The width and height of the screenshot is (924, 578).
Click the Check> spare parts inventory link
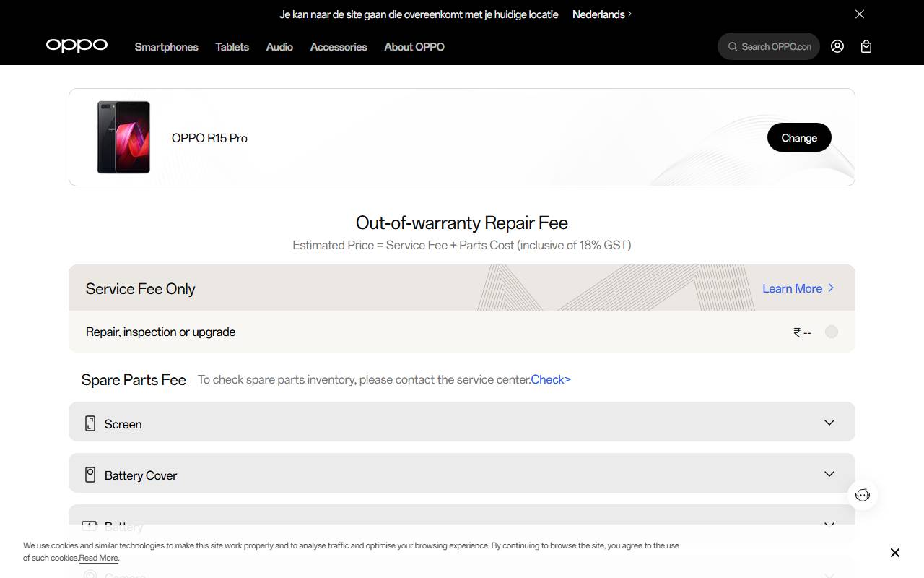[x=551, y=379]
